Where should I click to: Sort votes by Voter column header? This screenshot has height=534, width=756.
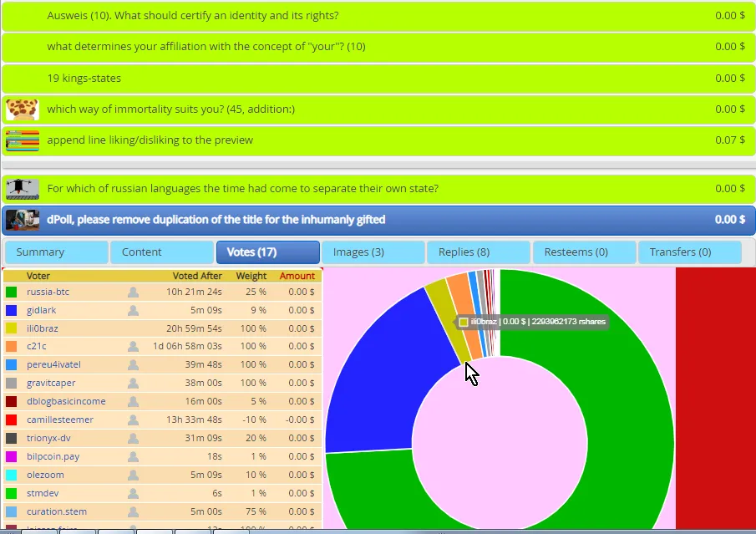[x=38, y=276]
